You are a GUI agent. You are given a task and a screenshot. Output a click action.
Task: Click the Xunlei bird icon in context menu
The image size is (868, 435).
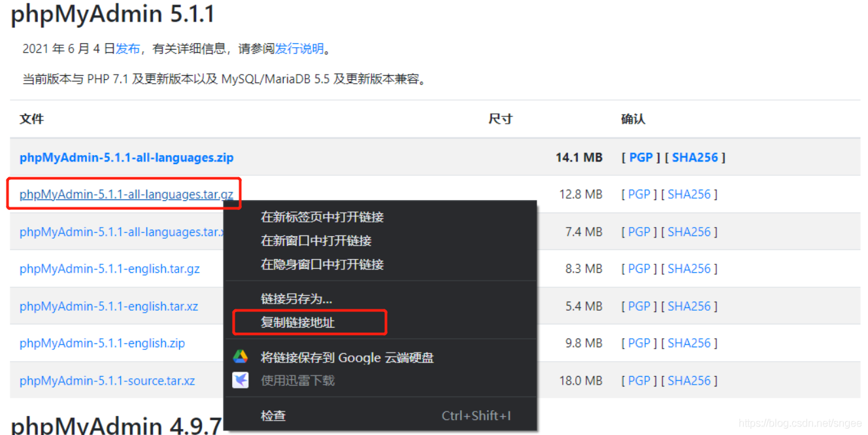coord(241,380)
